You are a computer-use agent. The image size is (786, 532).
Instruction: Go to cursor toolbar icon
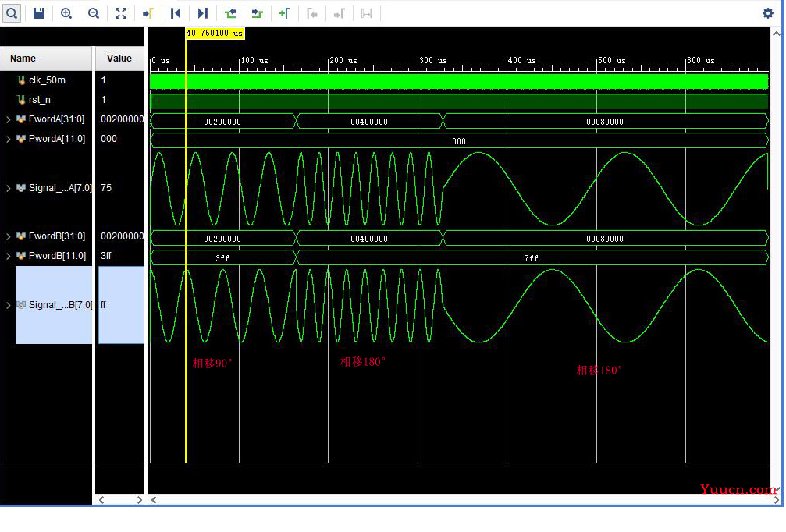(x=148, y=13)
